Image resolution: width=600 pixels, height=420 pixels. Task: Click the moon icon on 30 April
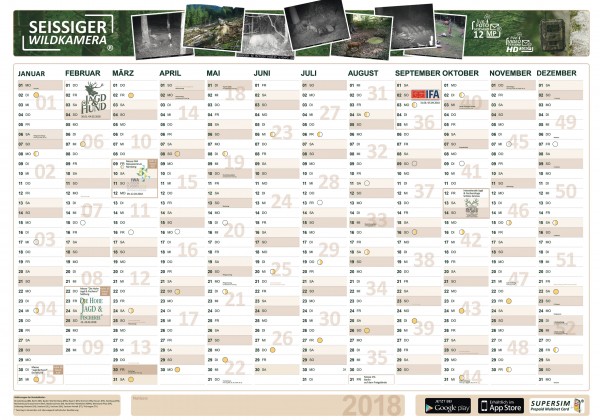point(178,370)
